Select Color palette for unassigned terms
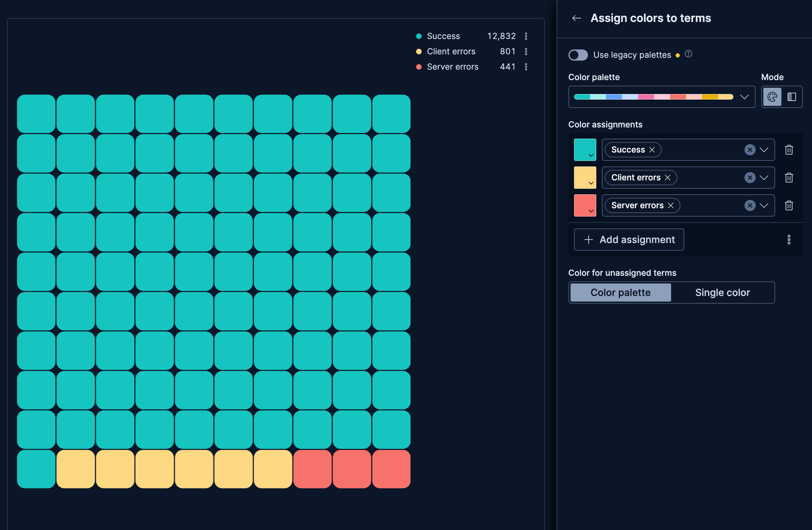Image resolution: width=812 pixels, height=530 pixels. pyautogui.click(x=620, y=293)
